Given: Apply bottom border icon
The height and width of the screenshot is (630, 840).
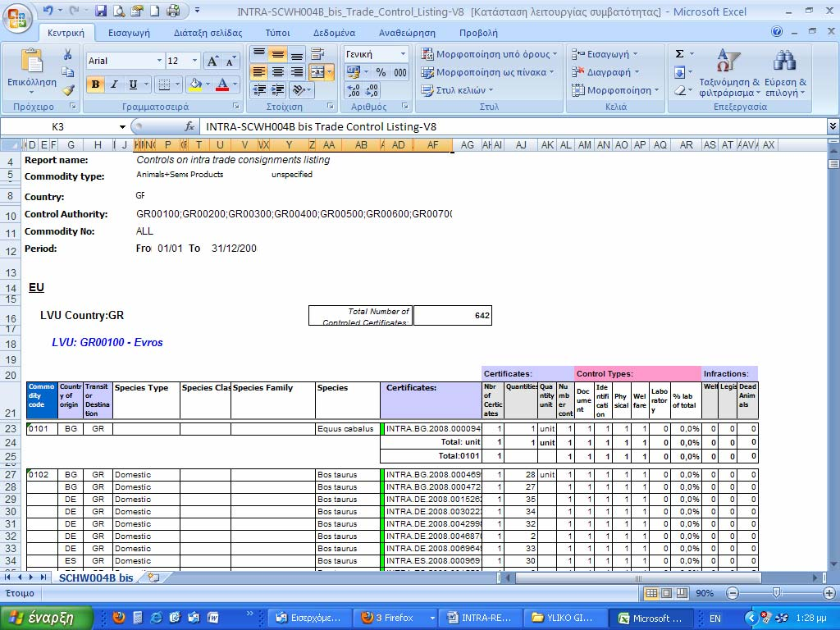Looking at the screenshot, I should pyautogui.click(x=164, y=84).
